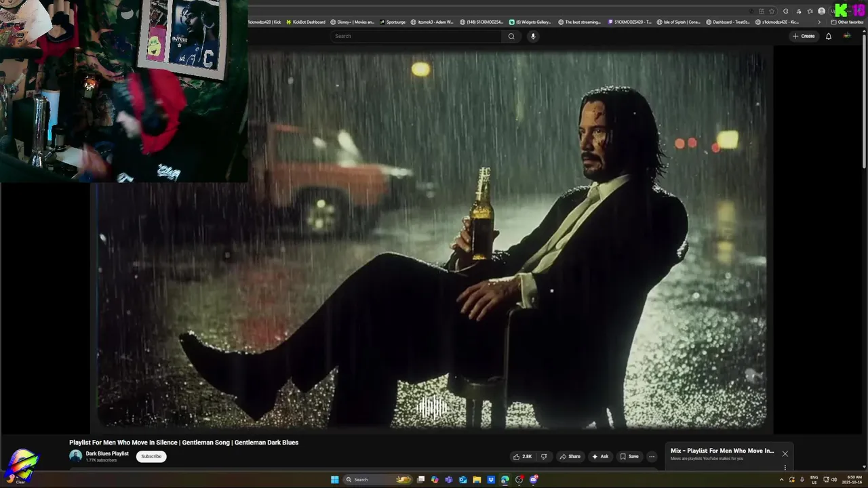This screenshot has width=868, height=488.
Task: Open Discord taskbar icon
Action: click(x=534, y=479)
